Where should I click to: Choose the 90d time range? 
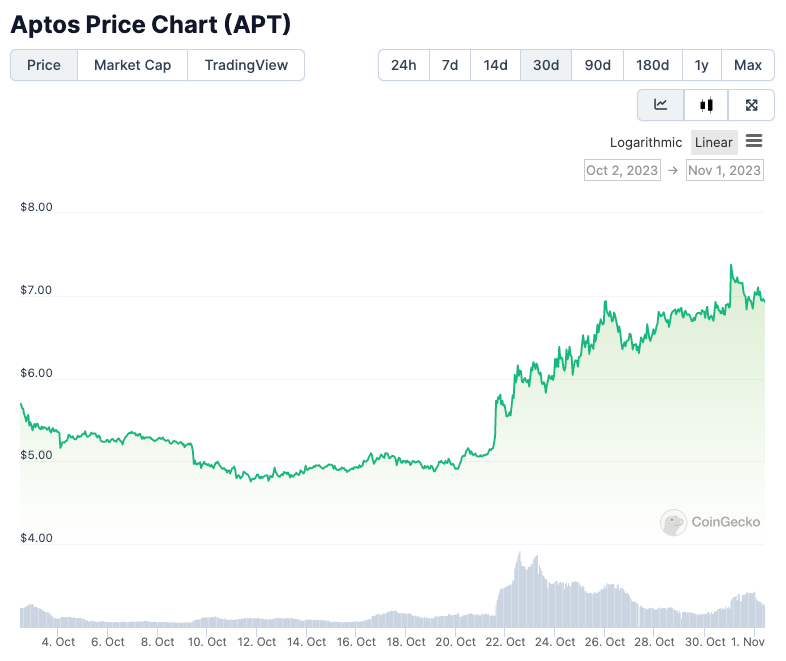598,65
